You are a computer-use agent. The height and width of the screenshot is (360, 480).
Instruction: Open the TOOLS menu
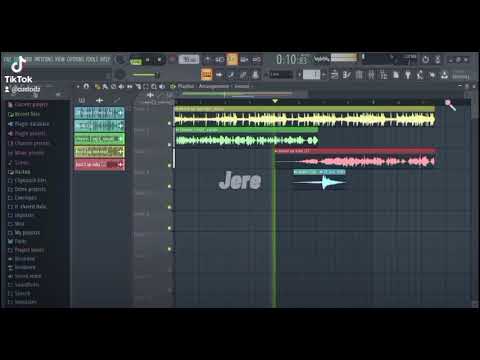(x=92, y=60)
